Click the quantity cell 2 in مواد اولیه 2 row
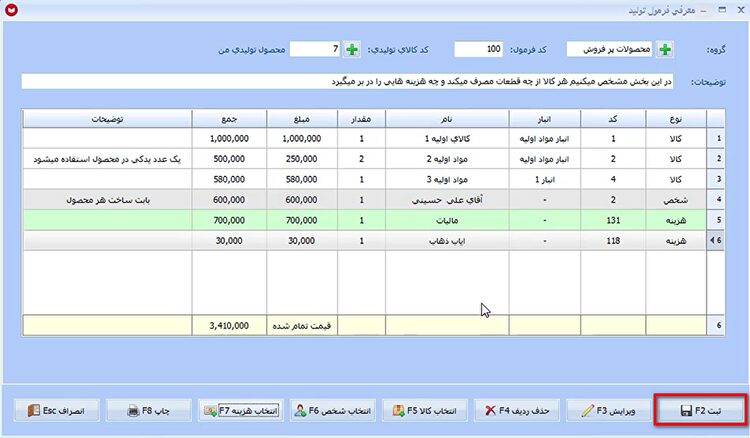The image size is (750, 438). pos(361,159)
